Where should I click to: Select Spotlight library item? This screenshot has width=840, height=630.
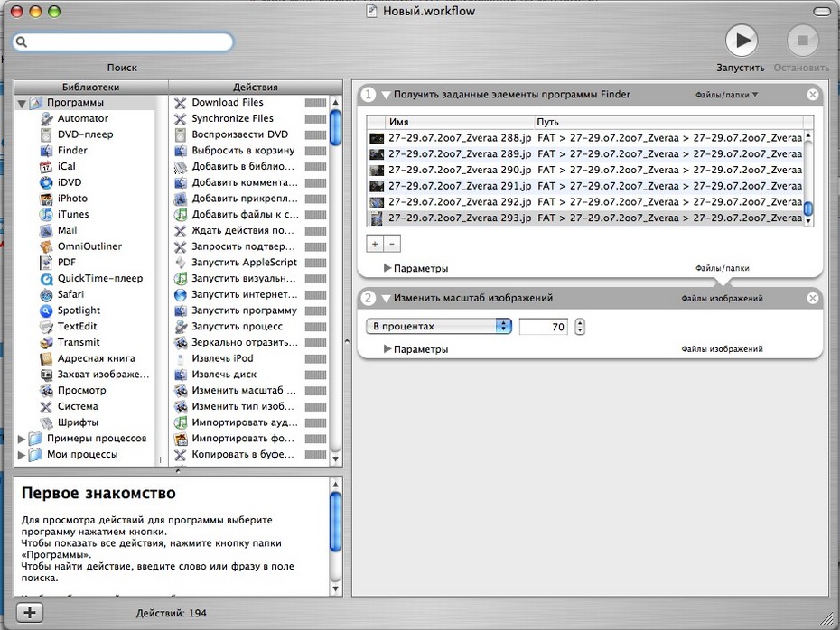[x=79, y=310]
